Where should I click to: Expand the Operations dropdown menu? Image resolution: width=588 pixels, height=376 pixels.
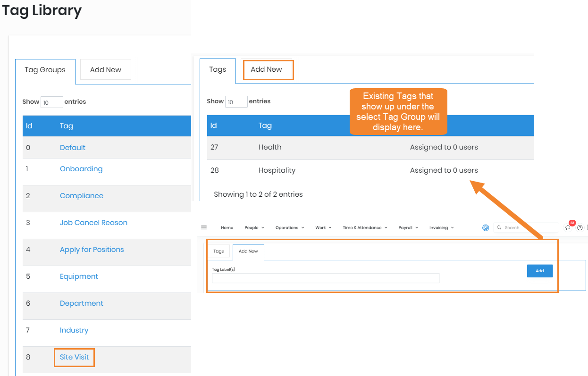point(290,228)
